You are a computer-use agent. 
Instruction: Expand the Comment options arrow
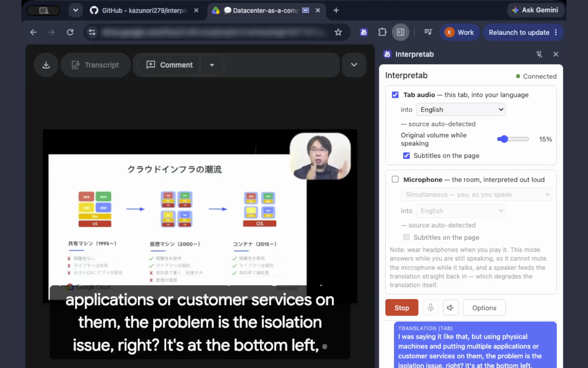click(x=212, y=65)
